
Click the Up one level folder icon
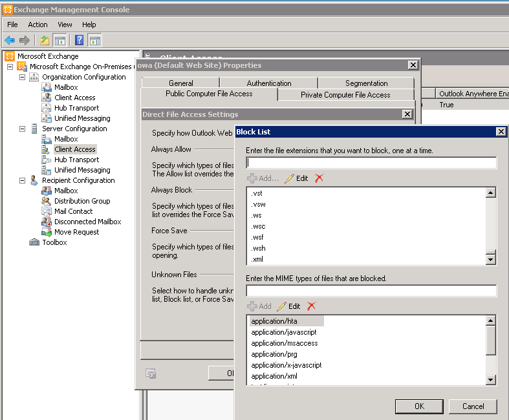pos(45,41)
